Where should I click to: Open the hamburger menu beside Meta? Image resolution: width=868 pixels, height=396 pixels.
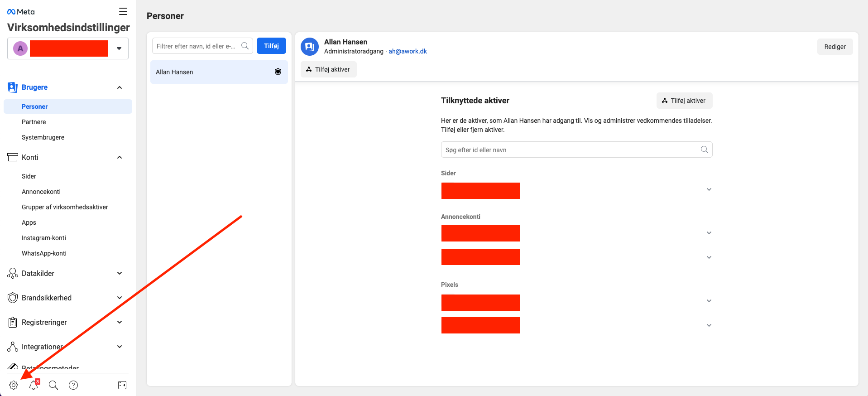click(123, 11)
